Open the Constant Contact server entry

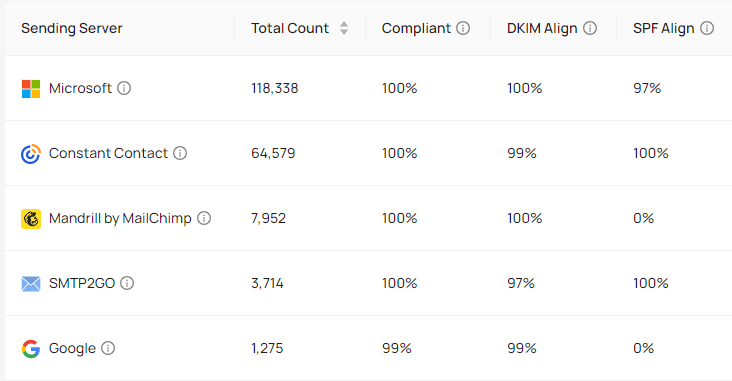108,153
